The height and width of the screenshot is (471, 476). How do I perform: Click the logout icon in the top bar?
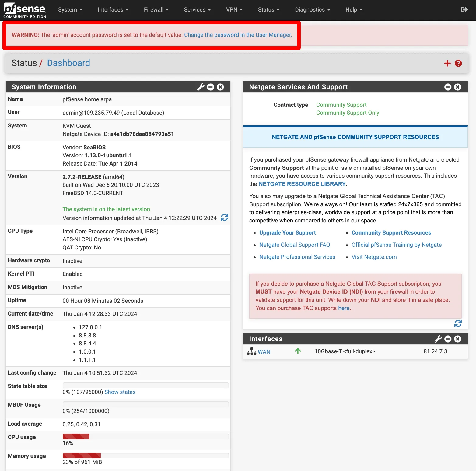point(464,10)
